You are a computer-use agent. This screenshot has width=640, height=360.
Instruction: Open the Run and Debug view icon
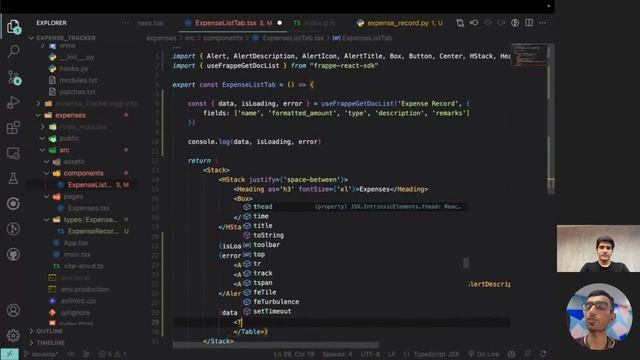[13, 102]
